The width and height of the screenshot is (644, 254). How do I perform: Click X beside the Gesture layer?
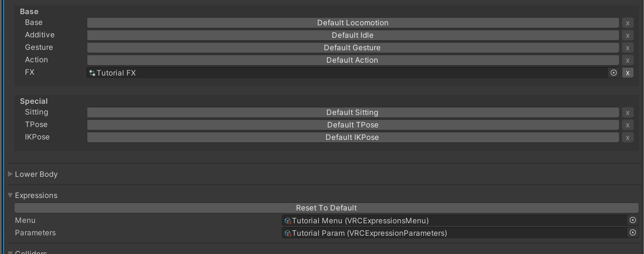(628, 48)
